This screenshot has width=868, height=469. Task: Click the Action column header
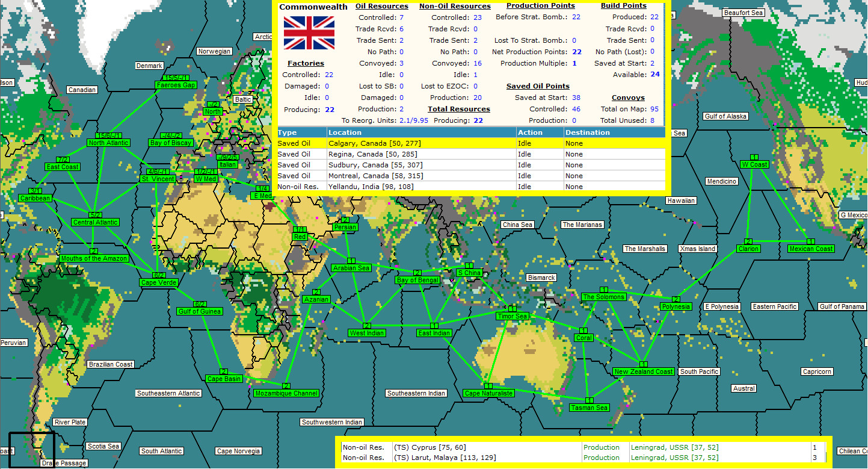pos(539,132)
